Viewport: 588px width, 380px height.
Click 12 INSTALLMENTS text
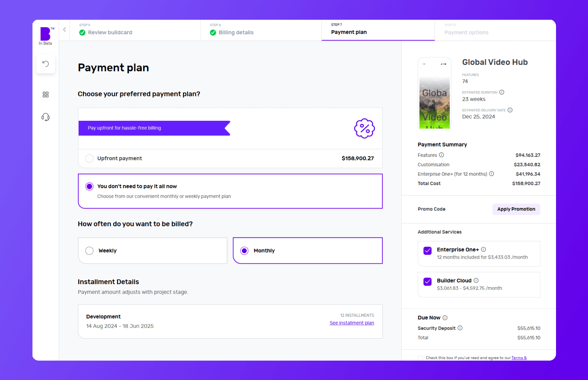coord(357,315)
